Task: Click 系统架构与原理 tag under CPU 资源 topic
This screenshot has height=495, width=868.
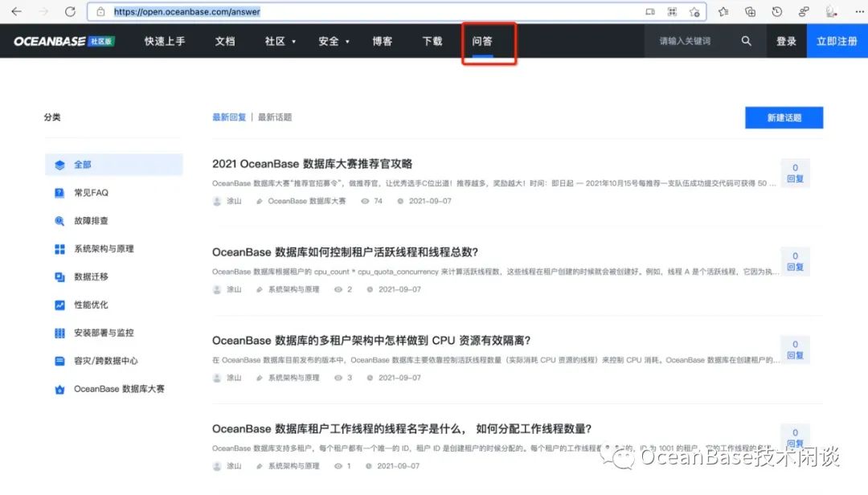Action: [293, 378]
